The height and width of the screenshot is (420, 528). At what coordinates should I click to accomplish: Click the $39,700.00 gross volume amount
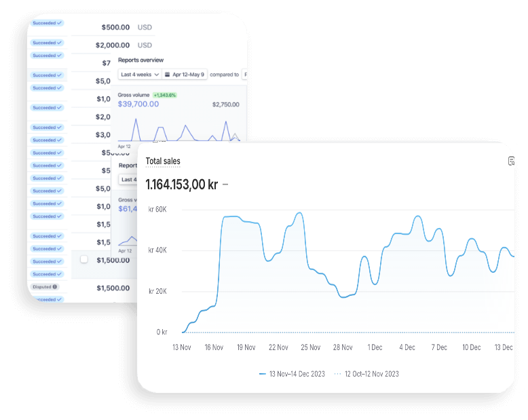(x=138, y=104)
